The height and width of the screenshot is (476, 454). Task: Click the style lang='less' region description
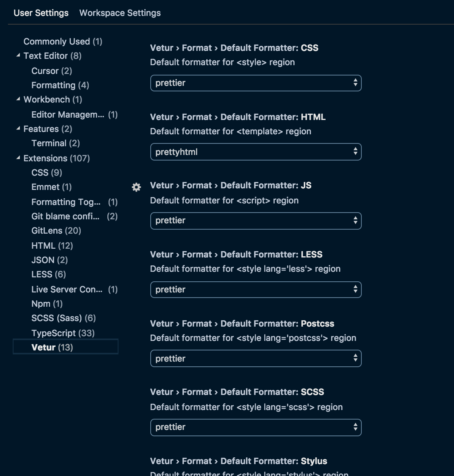245,269
